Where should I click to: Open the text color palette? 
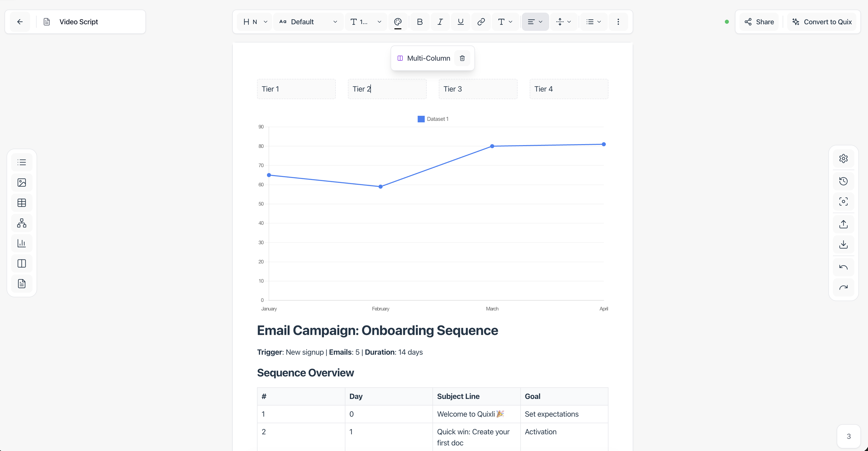[398, 21]
